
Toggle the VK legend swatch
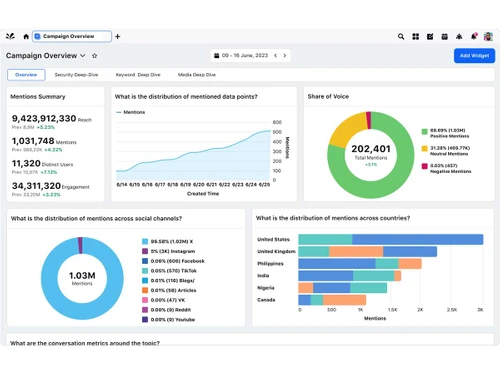point(145,300)
